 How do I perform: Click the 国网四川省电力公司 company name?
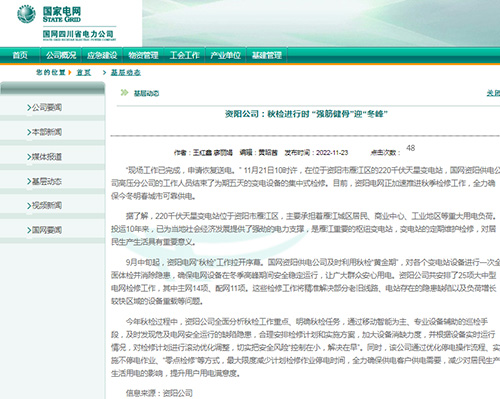78,34
